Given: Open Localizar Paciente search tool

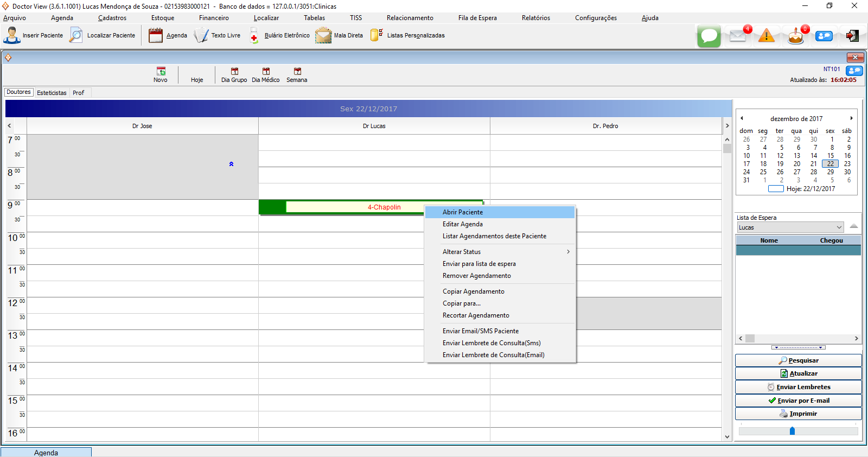Looking at the screenshot, I should [x=76, y=35].
